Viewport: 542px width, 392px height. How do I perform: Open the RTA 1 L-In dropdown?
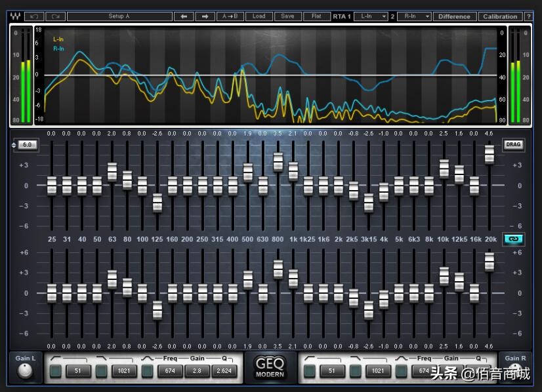[x=371, y=16]
